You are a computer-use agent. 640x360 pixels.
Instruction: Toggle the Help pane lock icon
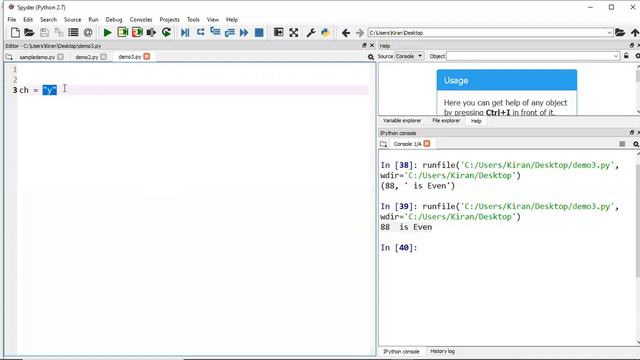click(626, 56)
